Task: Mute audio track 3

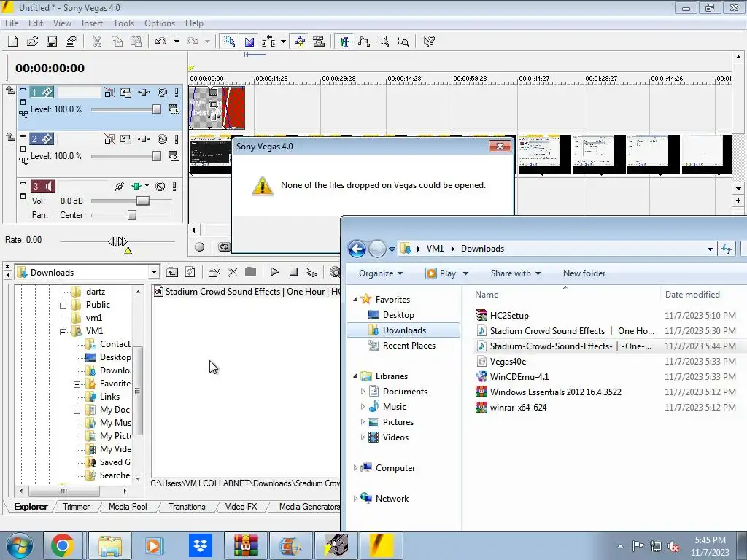Action: (160, 186)
